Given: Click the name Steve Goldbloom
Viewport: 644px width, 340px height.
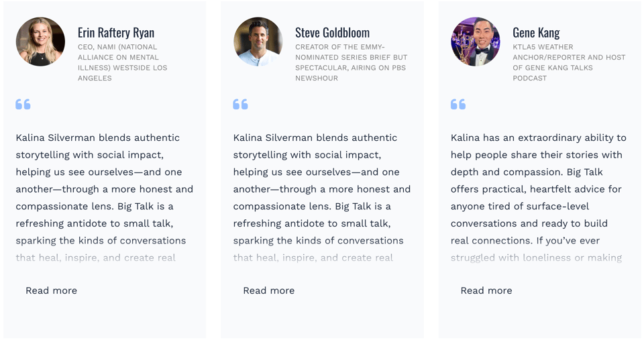Looking at the screenshot, I should (x=332, y=32).
